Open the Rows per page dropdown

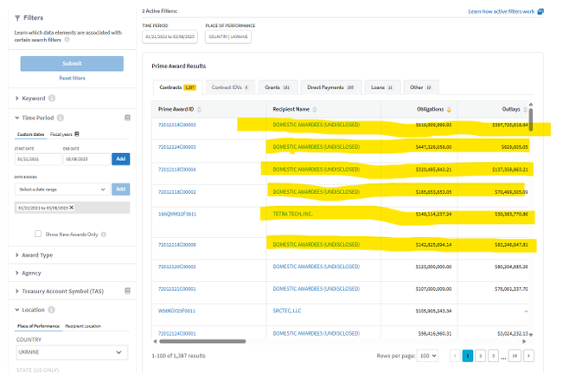coord(428,355)
